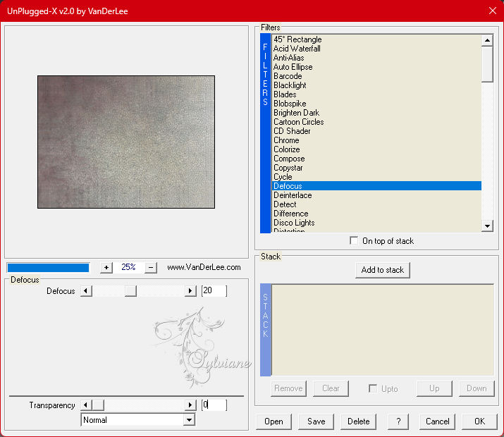
Task: Select CD Shader filter
Action: pos(376,131)
